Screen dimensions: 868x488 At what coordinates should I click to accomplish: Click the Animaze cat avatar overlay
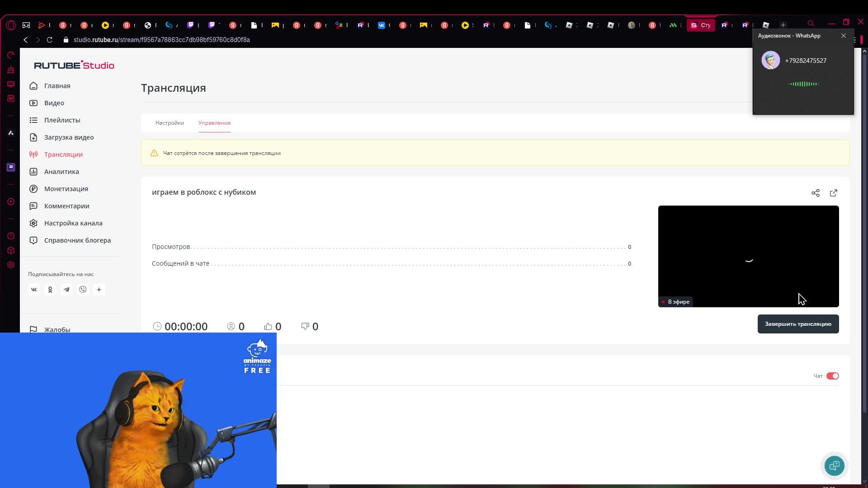[138, 410]
